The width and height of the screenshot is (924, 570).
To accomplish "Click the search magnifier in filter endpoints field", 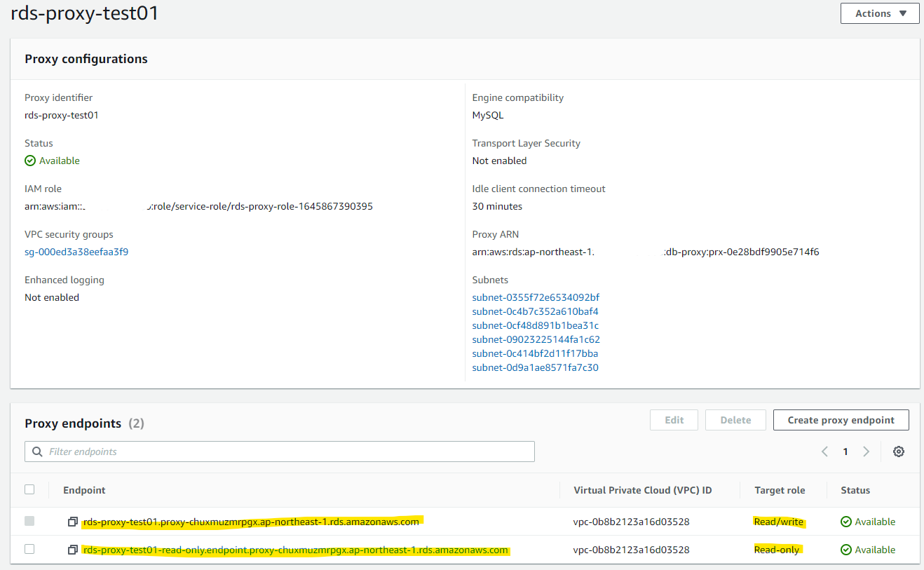I will tap(37, 452).
